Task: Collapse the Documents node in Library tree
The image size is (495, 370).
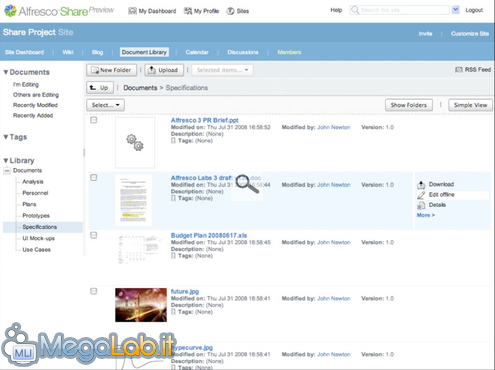Action: click(7, 171)
